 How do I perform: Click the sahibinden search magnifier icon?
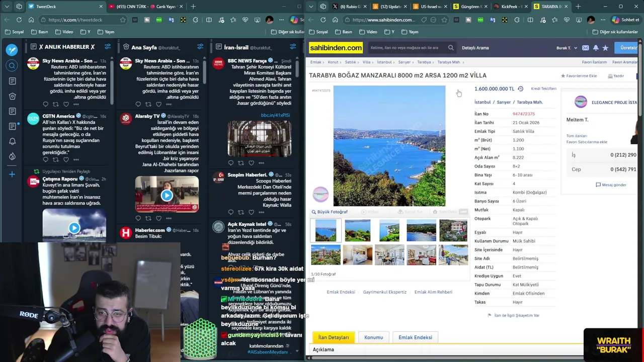click(451, 48)
